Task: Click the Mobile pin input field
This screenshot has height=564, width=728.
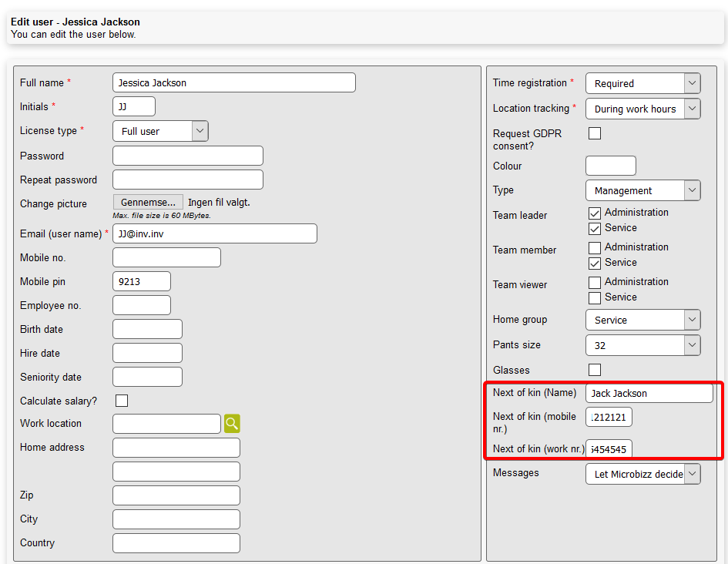Action: point(141,282)
